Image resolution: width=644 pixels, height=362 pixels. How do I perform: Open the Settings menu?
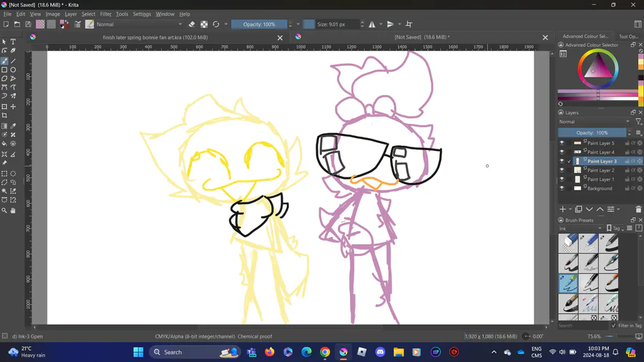(142, 14)
